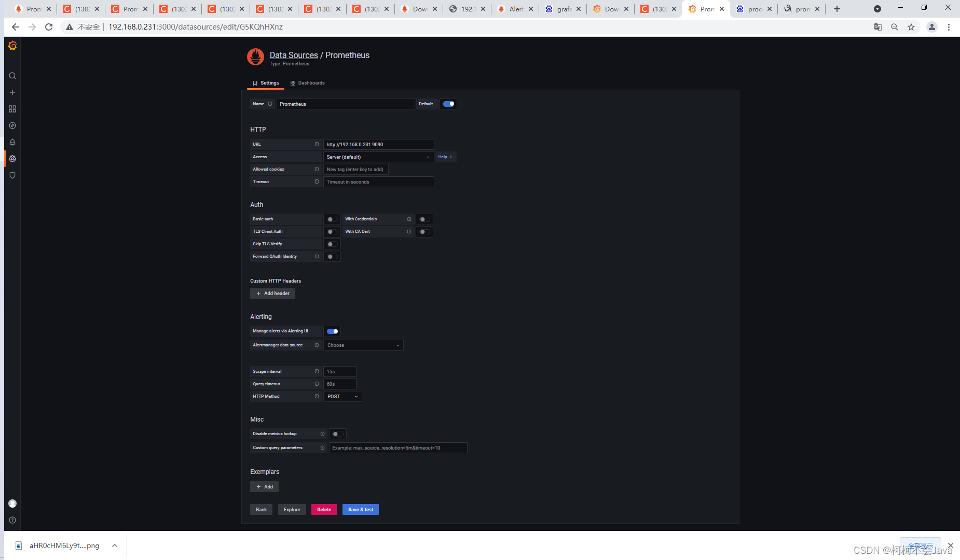Open Alertmanager data source Choose dropdown

tap(363, 345)
